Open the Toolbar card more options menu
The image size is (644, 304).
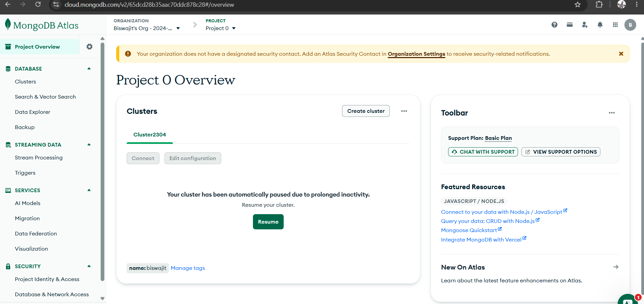(612, 113)
